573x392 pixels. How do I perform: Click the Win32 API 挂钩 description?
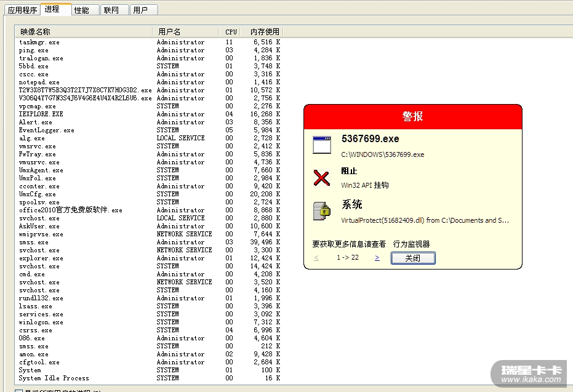(365, 185)
